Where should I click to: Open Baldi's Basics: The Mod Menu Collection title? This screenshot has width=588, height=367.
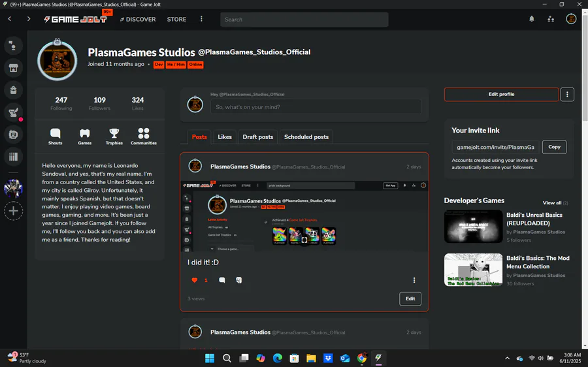pyautogui.click(x=538, y=262)
